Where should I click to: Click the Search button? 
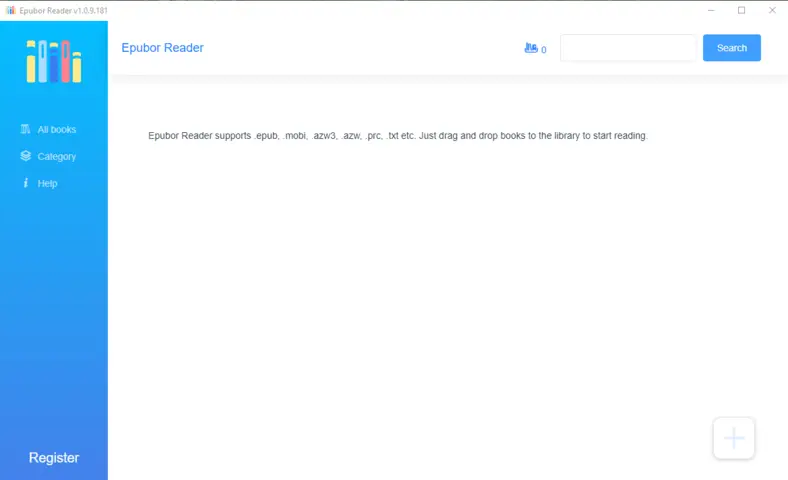[732, 48]
